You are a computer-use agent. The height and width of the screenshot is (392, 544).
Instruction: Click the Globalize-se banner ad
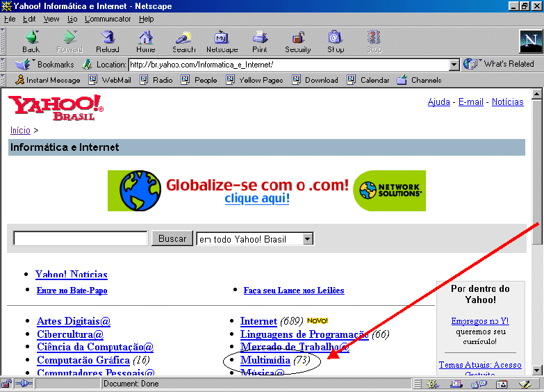click(267, 190)
